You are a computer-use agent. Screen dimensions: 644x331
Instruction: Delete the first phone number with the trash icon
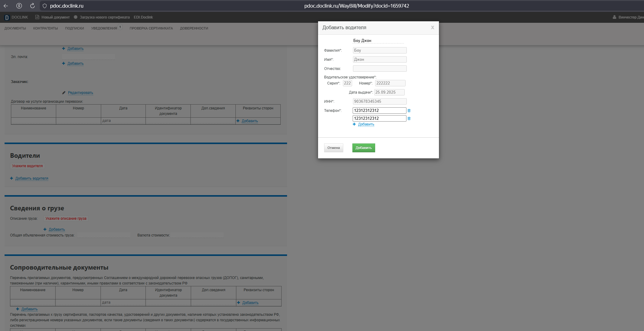pos(409,111)
